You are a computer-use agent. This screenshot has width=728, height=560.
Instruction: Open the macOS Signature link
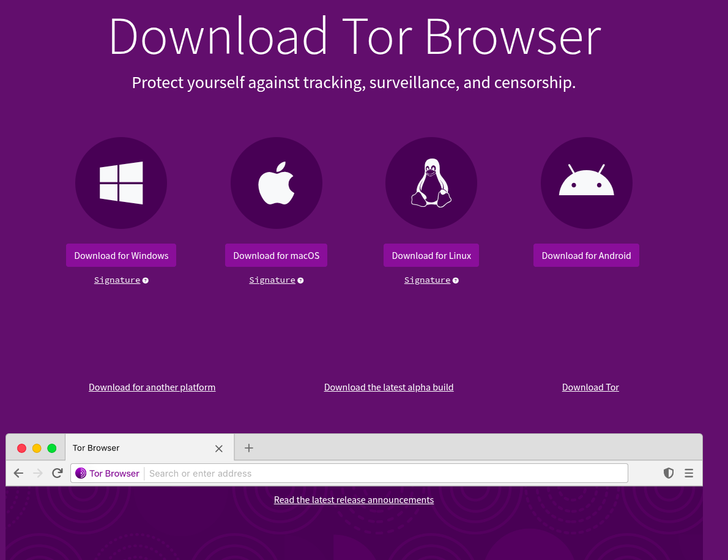272,280
